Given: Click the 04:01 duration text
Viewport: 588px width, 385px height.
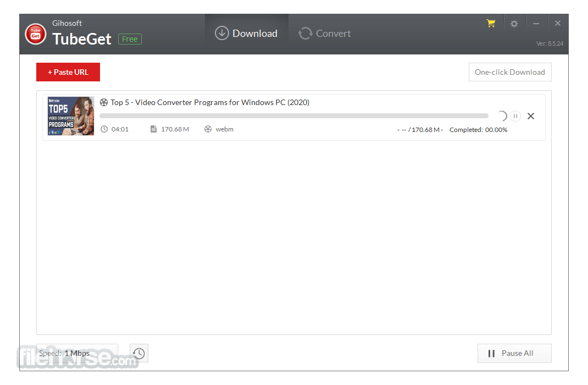Looking at the screenshot, I should (x=120, y=129).
